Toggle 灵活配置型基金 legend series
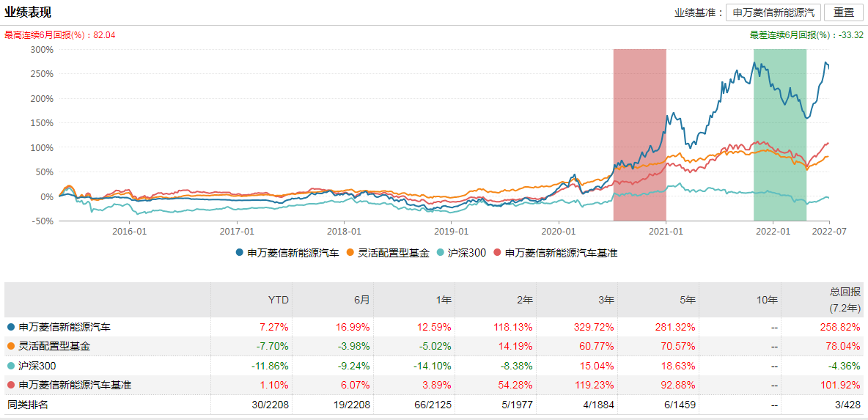 [x=387, y=253]
